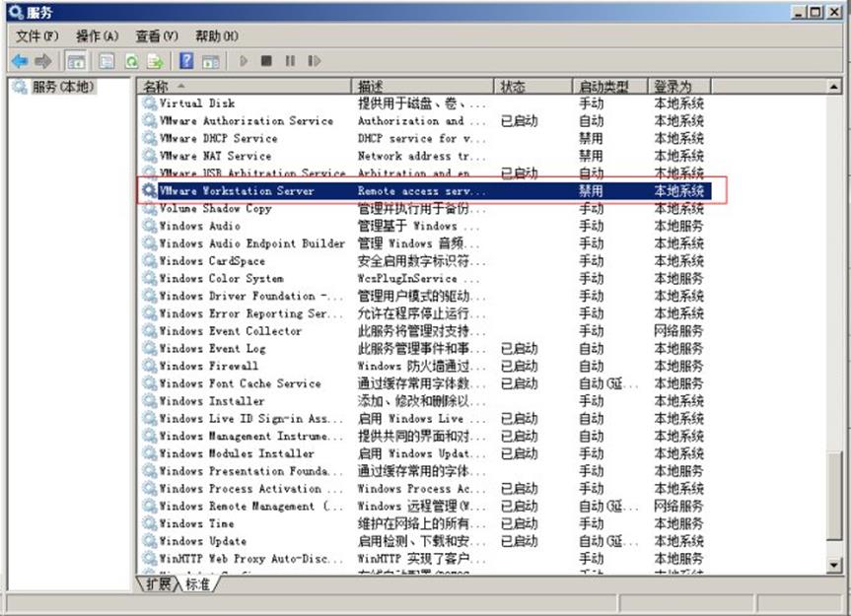Click the Pause Service toolbar icon
This screenshot has width=851, height=616.
coord(290,61)
